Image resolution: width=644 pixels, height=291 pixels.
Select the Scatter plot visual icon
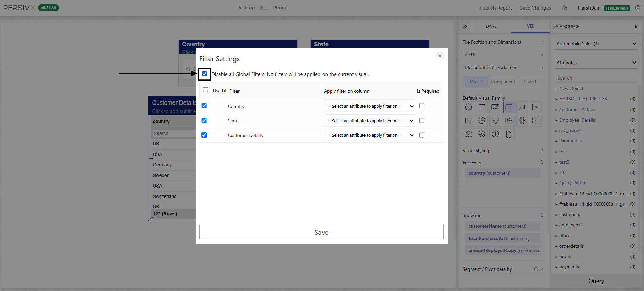pos(468,121)
